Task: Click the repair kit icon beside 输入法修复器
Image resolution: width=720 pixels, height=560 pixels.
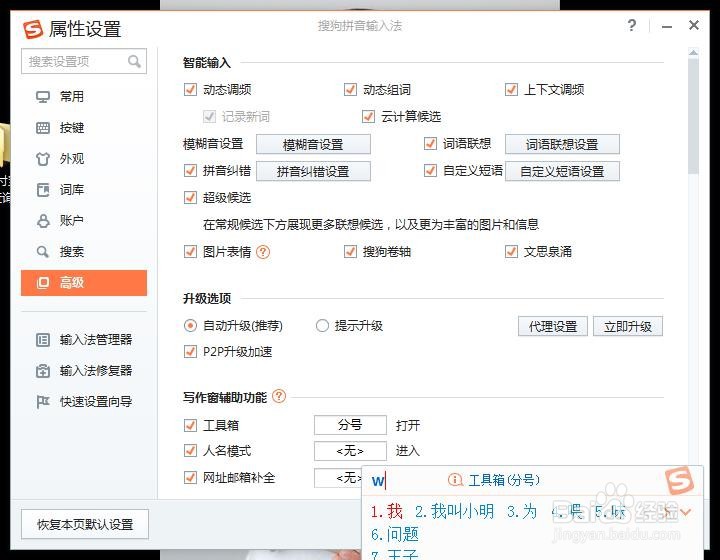Action: [x=43, y=370]
